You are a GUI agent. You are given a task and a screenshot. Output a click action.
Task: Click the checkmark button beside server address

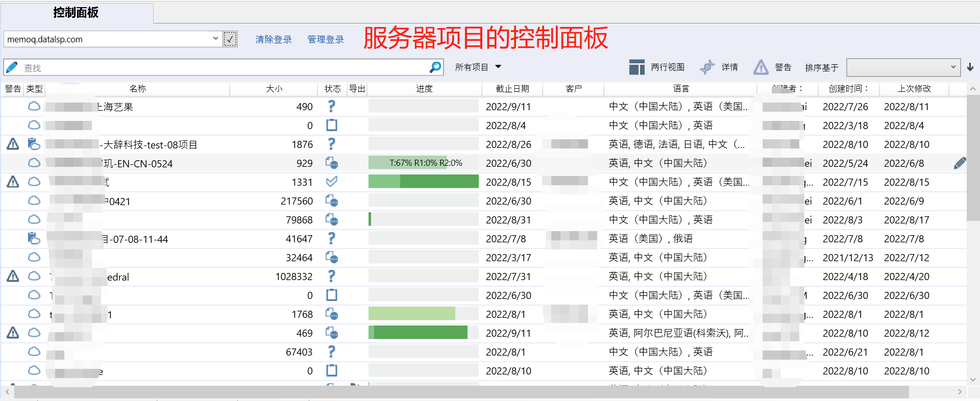pyautogui.click(x=230, y=39)
